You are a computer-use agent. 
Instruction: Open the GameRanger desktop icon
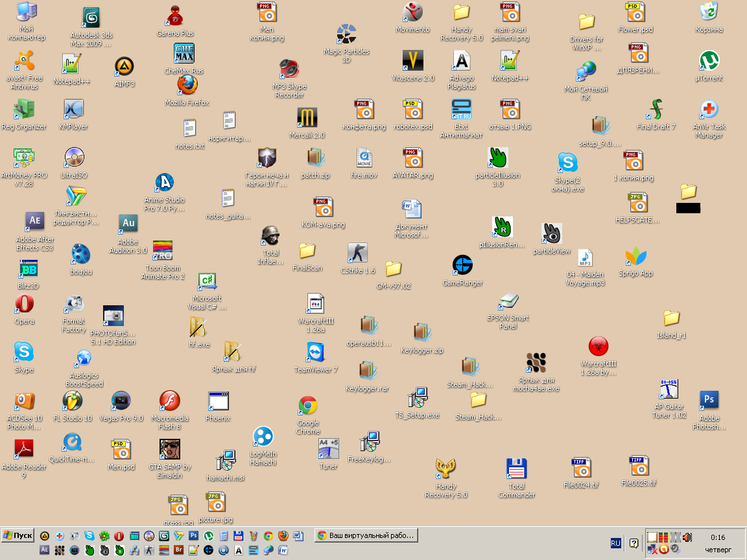coord(462,266)
